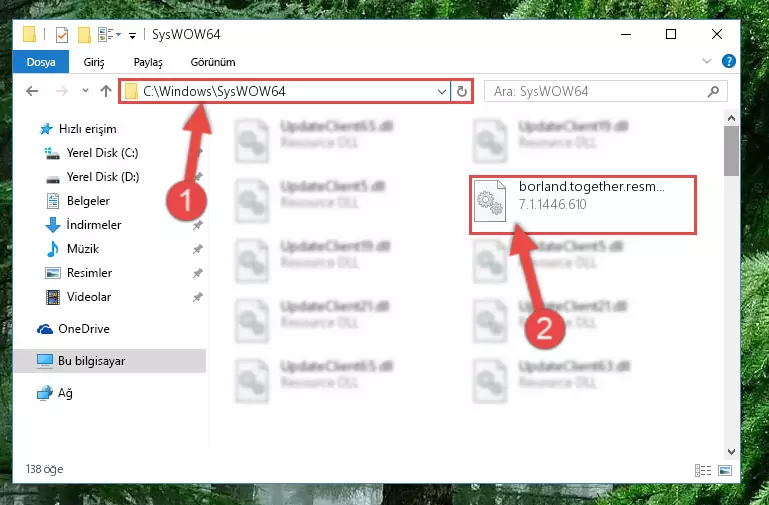Go up one folder level
The height and width of the screenshot is (505, 769).
(x=106, y=91)
